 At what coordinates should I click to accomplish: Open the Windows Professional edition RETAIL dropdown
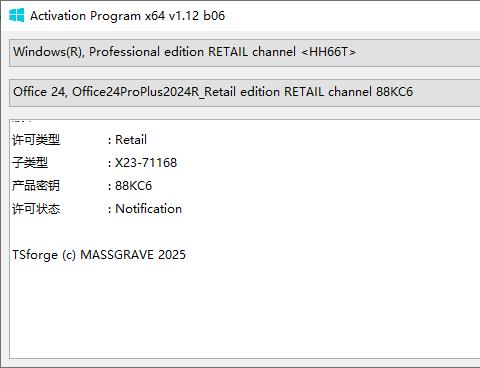point(245,53)
